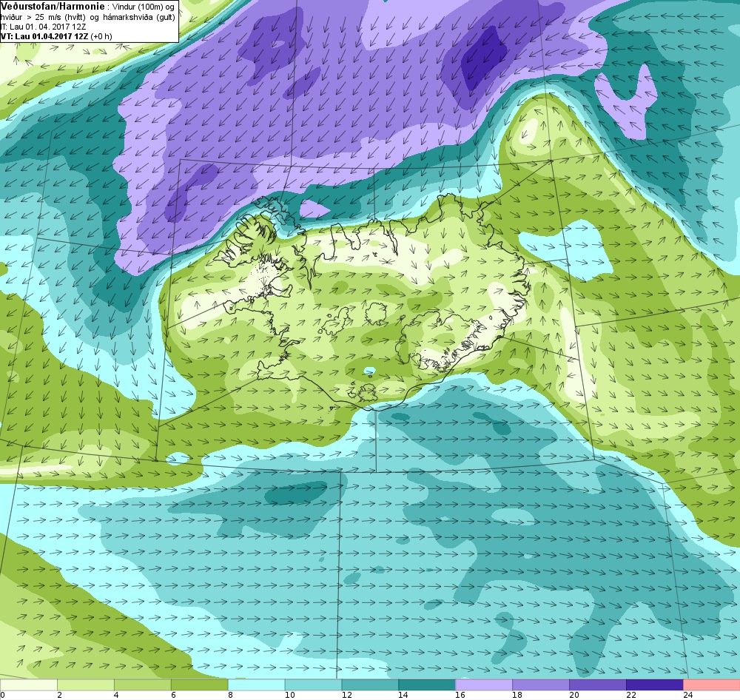Image resolution: width=740 pixels, height=700 pixels.
Task: Click the '2' label on the color scale
Action: point(59,695)
